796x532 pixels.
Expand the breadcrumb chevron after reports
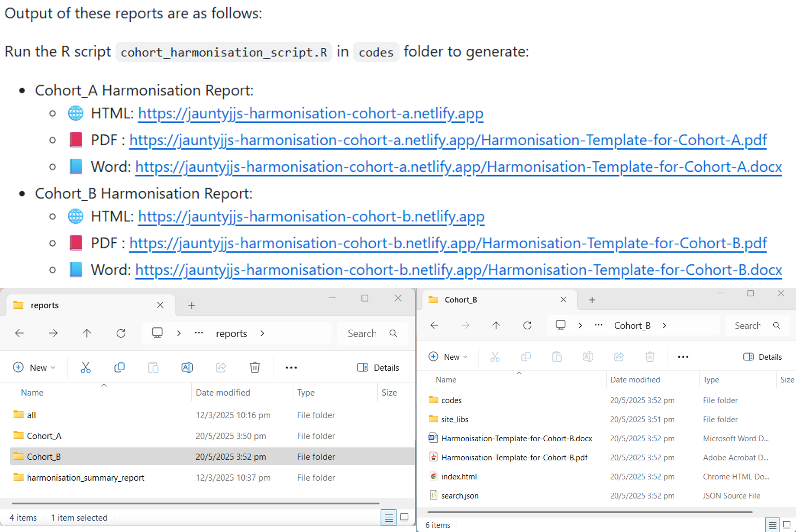point(262,333)
